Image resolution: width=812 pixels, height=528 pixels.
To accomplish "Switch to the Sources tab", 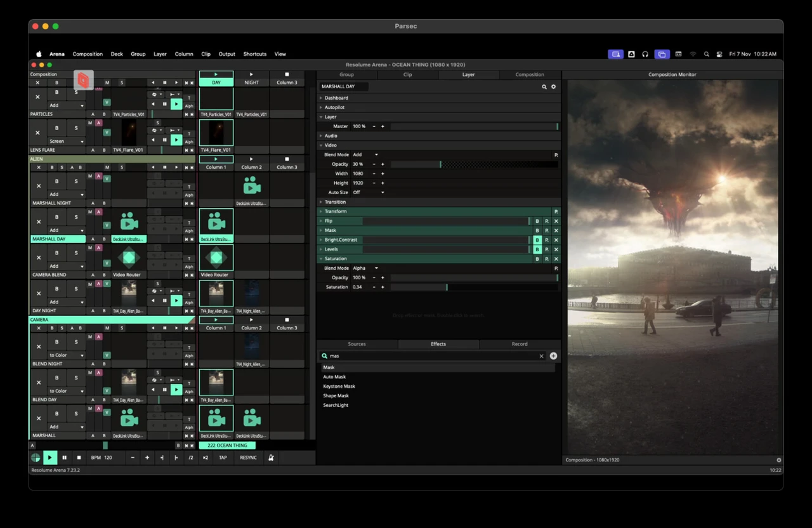I will [357, 344].
